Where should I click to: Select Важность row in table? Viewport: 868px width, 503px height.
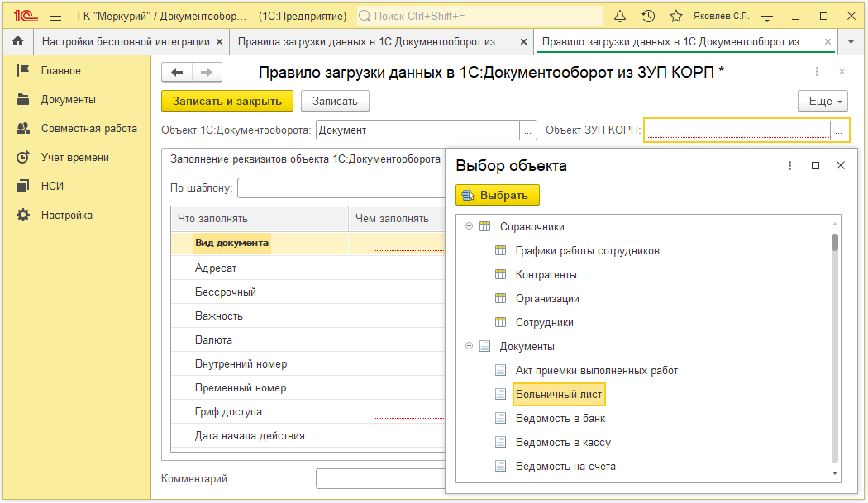(308, 316)
